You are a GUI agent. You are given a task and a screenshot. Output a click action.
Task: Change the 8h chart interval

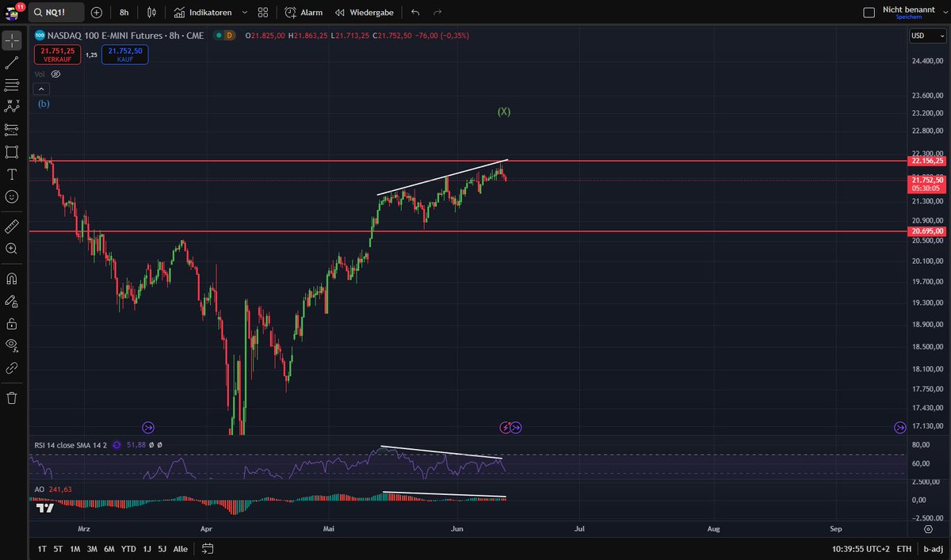tap(124, 13)
